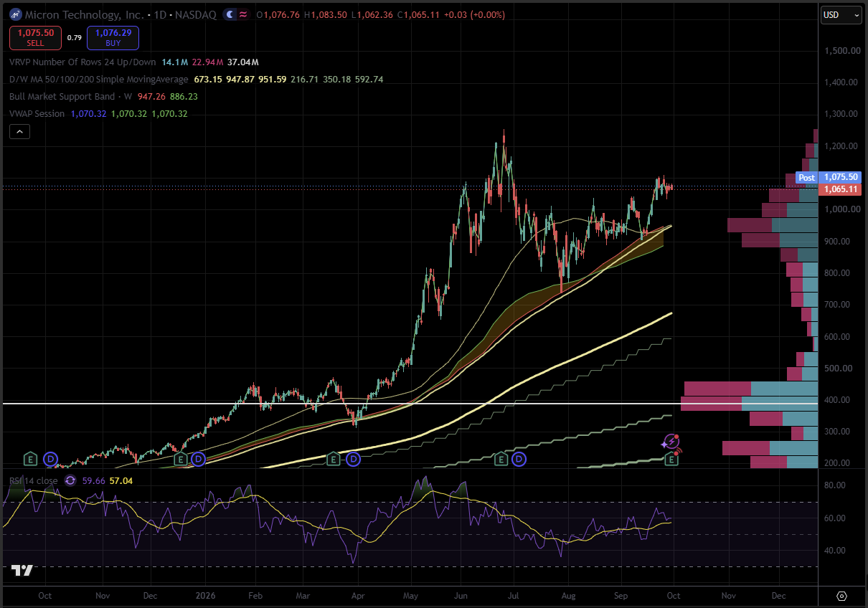Click the purple refresh icon beside RSI legend

pos(70,480)
